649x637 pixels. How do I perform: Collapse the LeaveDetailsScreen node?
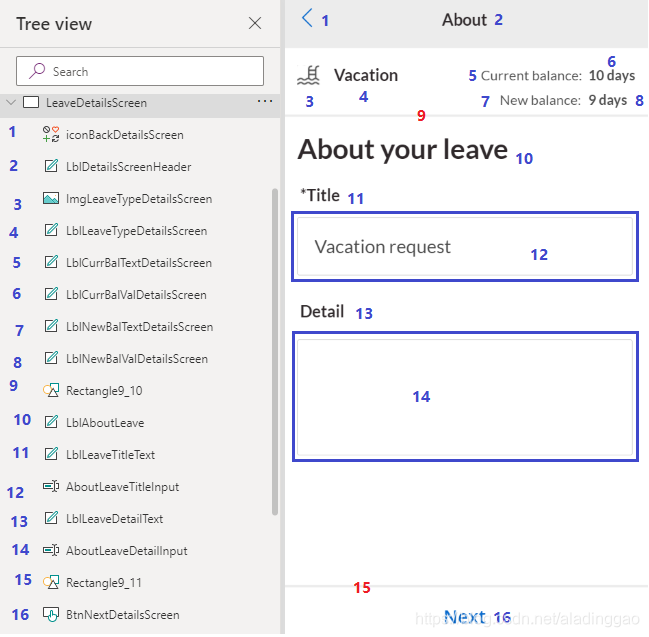[x=11, y=102]
